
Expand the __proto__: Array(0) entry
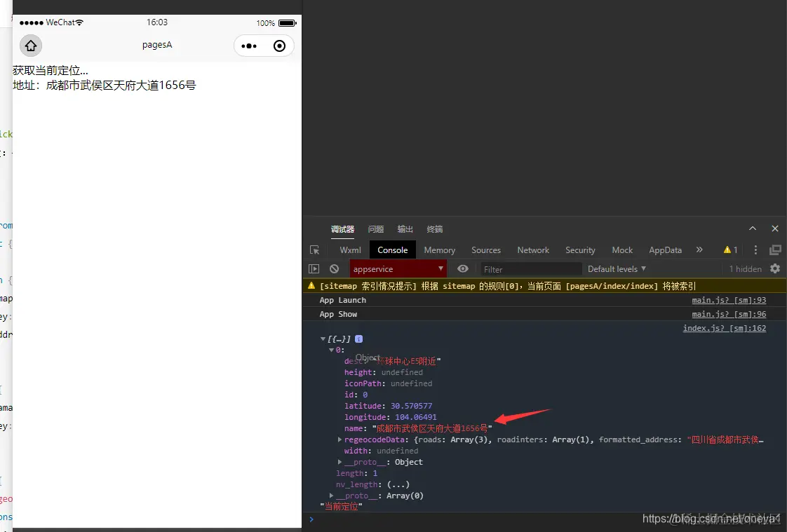pyautogui.click(x=331, y=496)
